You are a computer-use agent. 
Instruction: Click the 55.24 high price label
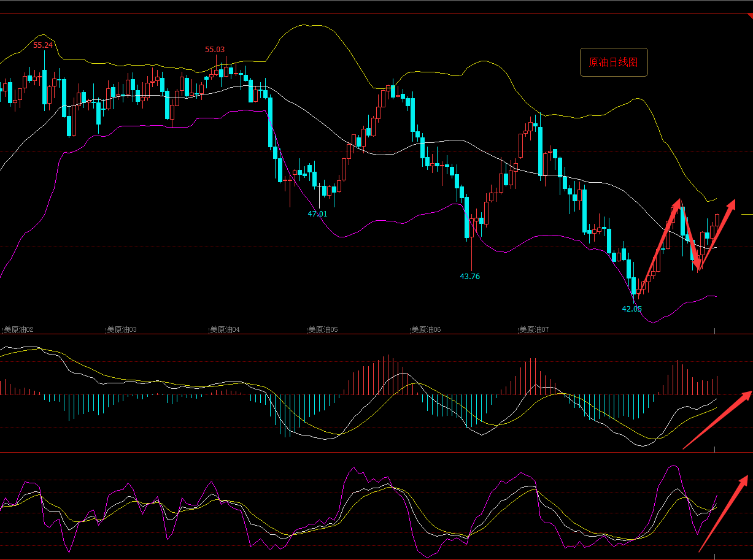coord(43,45)
